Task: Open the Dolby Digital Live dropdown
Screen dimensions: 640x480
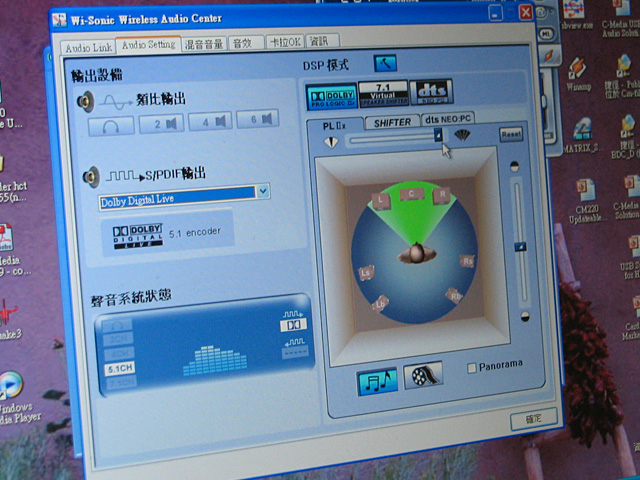Action: point(263,190)
